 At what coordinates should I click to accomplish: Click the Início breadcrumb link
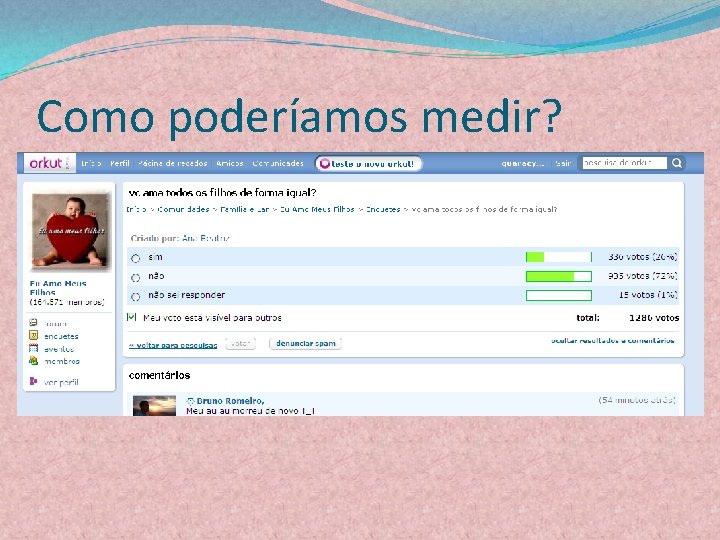click(136, 209)
